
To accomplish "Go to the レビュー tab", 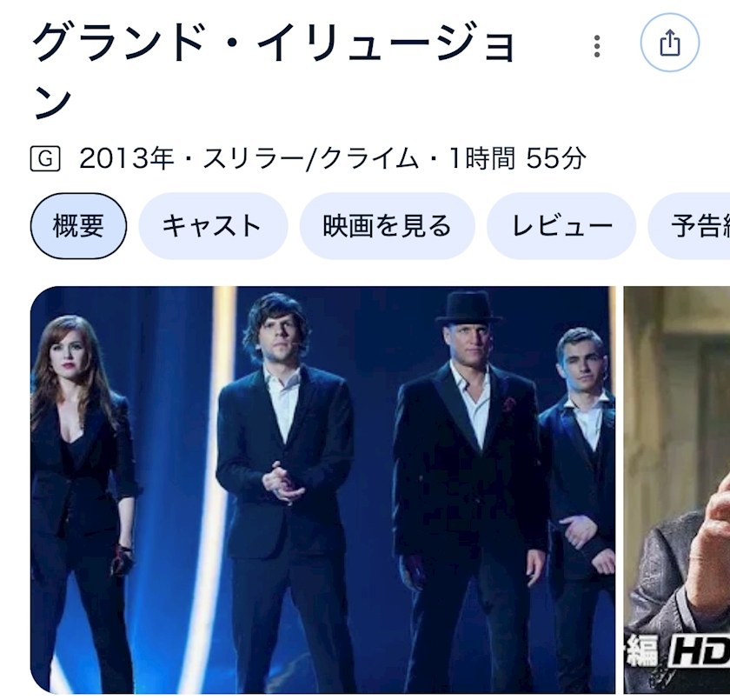I will pyautogui.click(x=561, y=226).
